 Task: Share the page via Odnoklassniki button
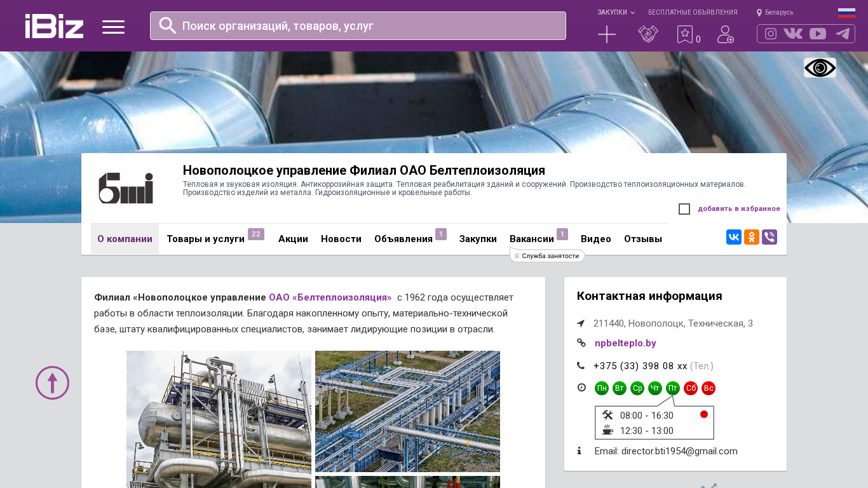click(752, 237)
